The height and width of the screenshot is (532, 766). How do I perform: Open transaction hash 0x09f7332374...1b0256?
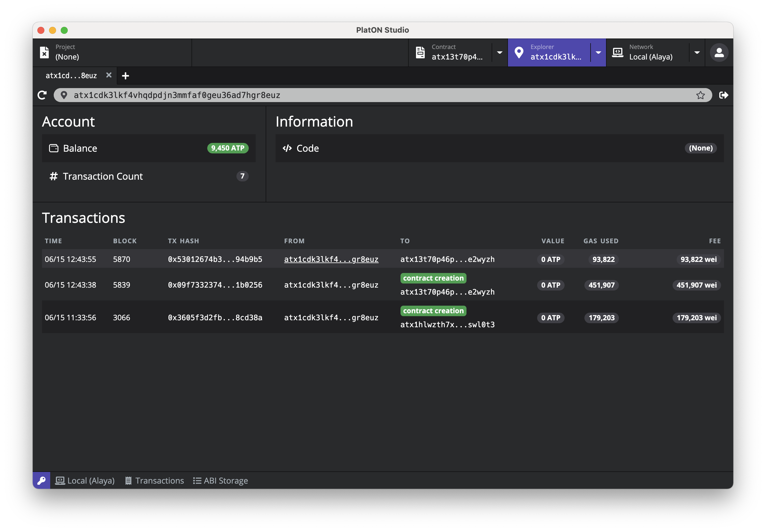pos(215,285)
